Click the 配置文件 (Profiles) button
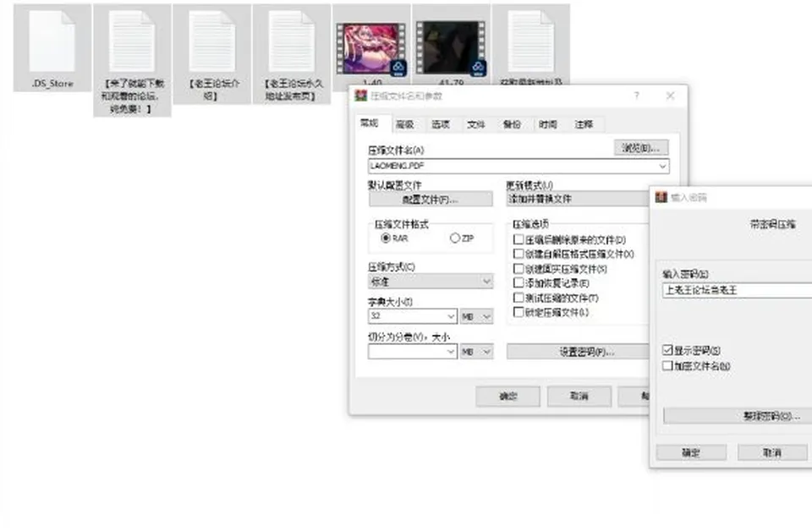Viewport: 812px width, 531px height. [431, 200]
